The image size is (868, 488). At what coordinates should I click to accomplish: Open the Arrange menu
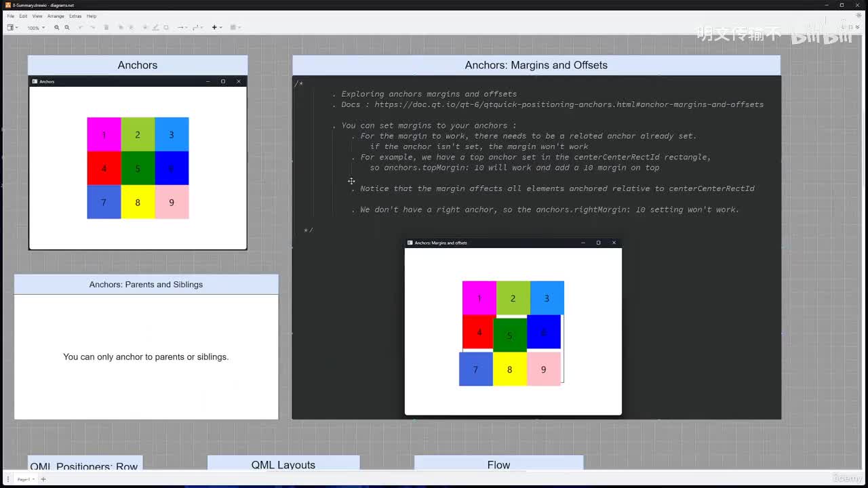[56, 16]
